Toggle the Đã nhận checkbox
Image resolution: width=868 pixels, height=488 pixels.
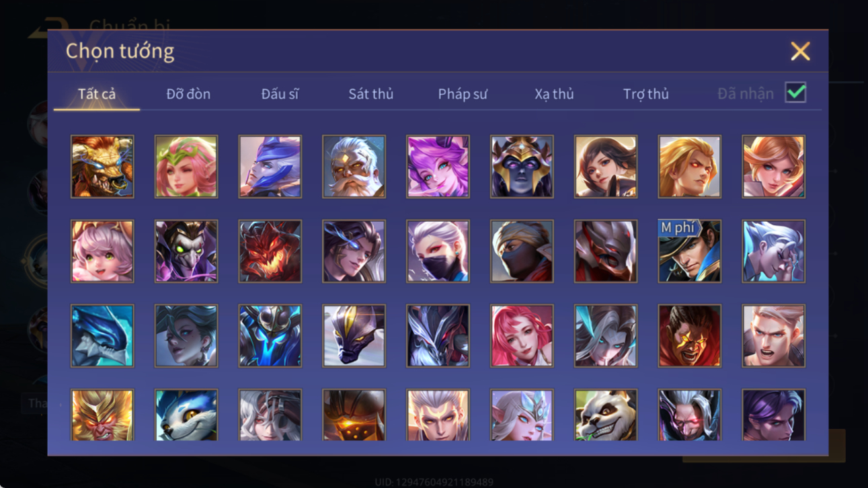point(795,93)
